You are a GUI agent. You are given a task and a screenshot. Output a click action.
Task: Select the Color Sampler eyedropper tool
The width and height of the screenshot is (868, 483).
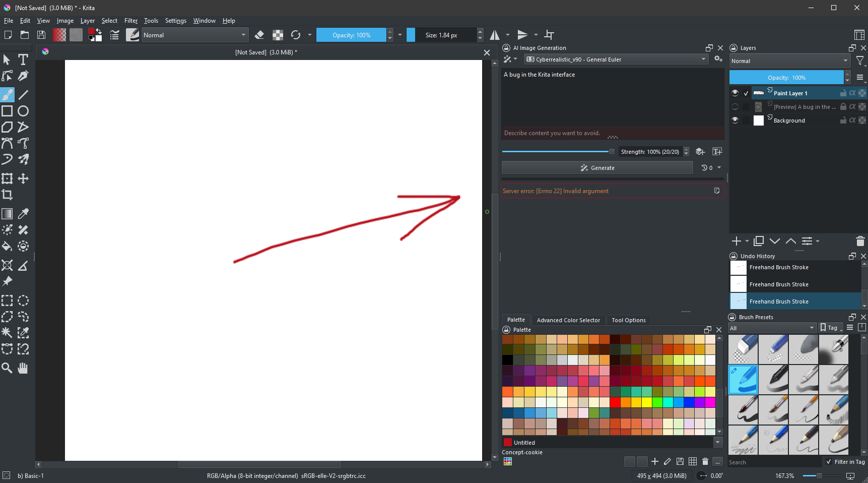[x=23, y=214]
